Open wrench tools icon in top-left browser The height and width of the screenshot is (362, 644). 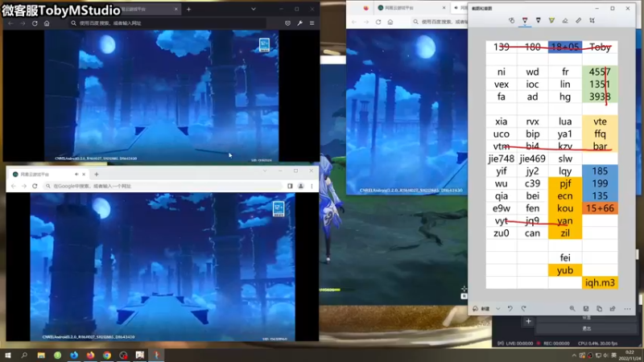click(x=299, y=23)
